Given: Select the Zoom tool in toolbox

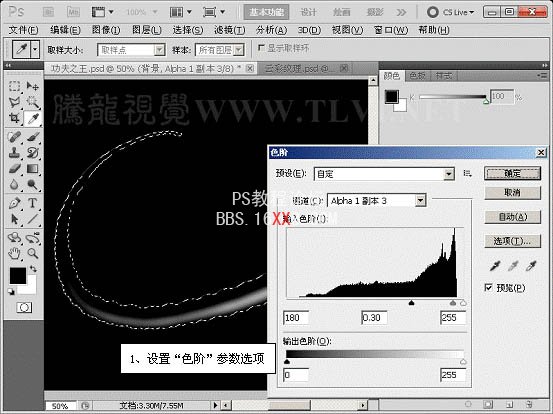Looking at the screenshot, I should click(33, 253).
